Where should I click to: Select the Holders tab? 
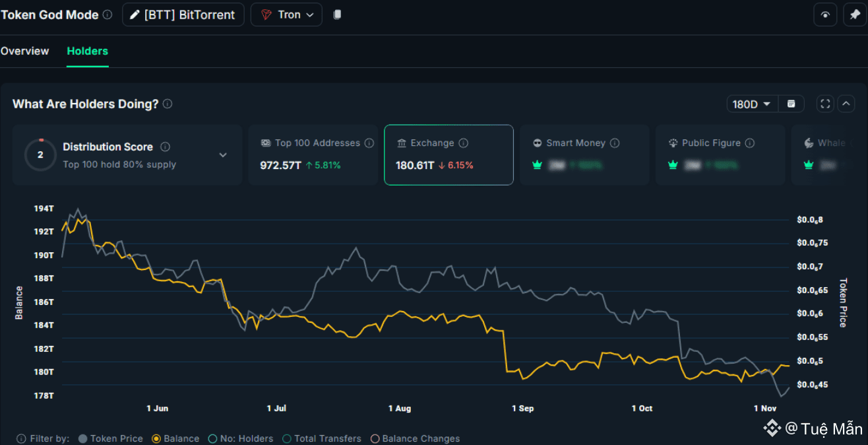pos(87,51)
